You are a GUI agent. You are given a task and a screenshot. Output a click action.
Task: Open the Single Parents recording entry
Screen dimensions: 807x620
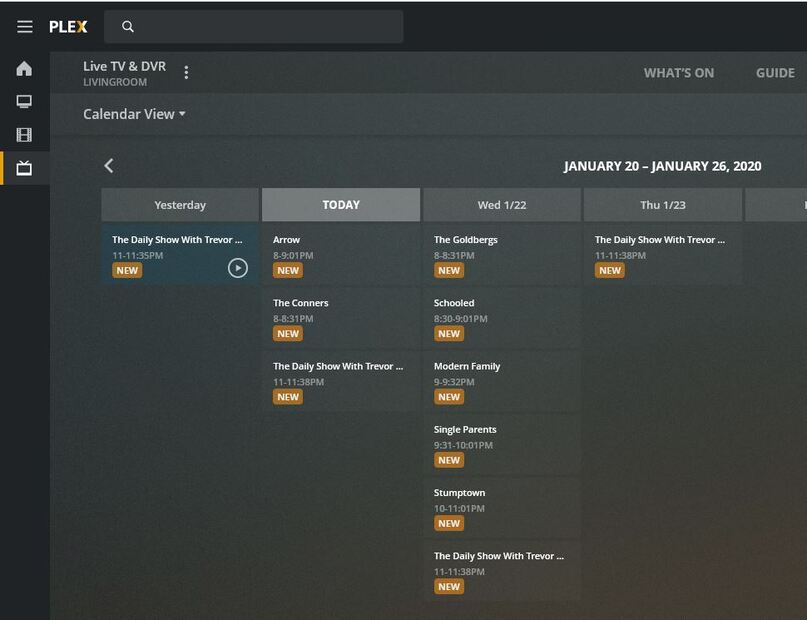click(502, 444)
